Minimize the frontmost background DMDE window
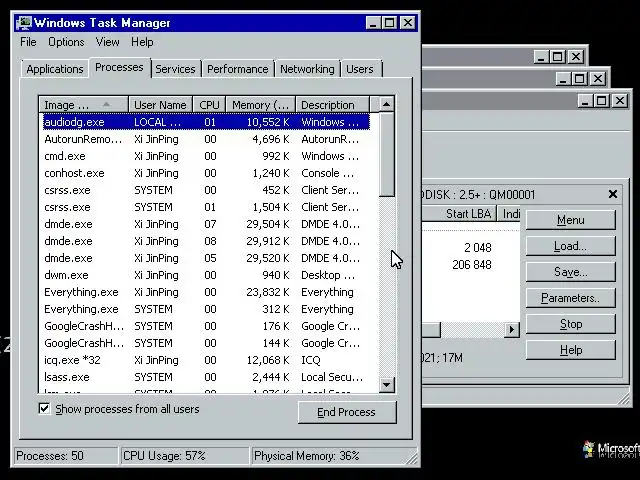The width and height of the screenshot is (640, 480). coord(585,100)
